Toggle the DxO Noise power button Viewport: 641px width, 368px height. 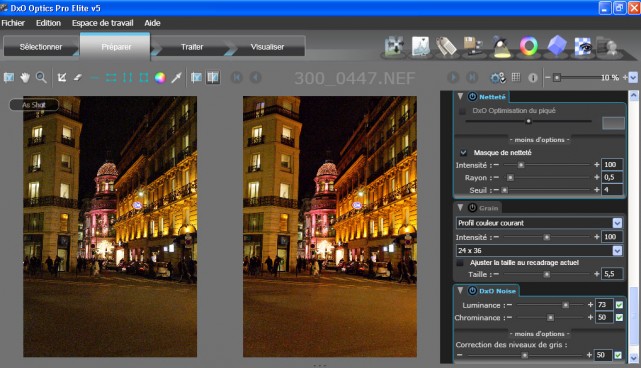tap(472, 290)
